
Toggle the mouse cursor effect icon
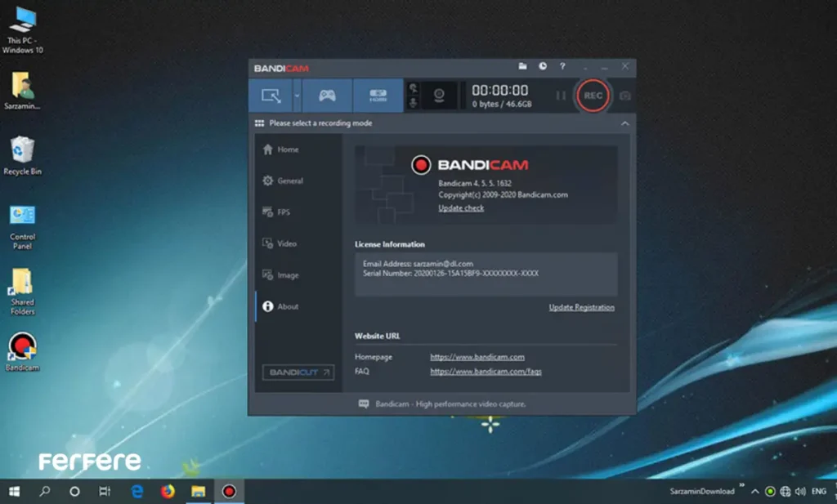[413, 88]
